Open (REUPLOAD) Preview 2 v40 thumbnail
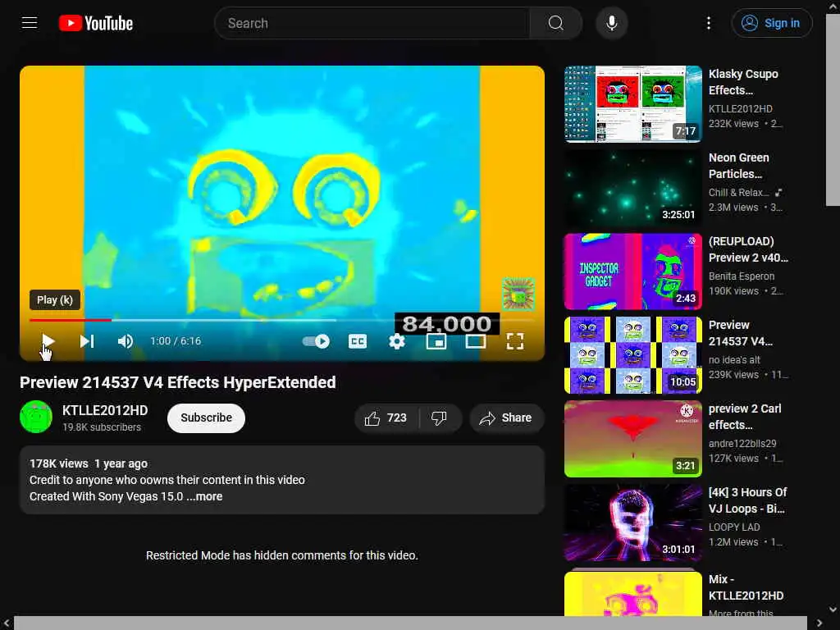Screen dimensions: 840x630 tap(632, 271)
